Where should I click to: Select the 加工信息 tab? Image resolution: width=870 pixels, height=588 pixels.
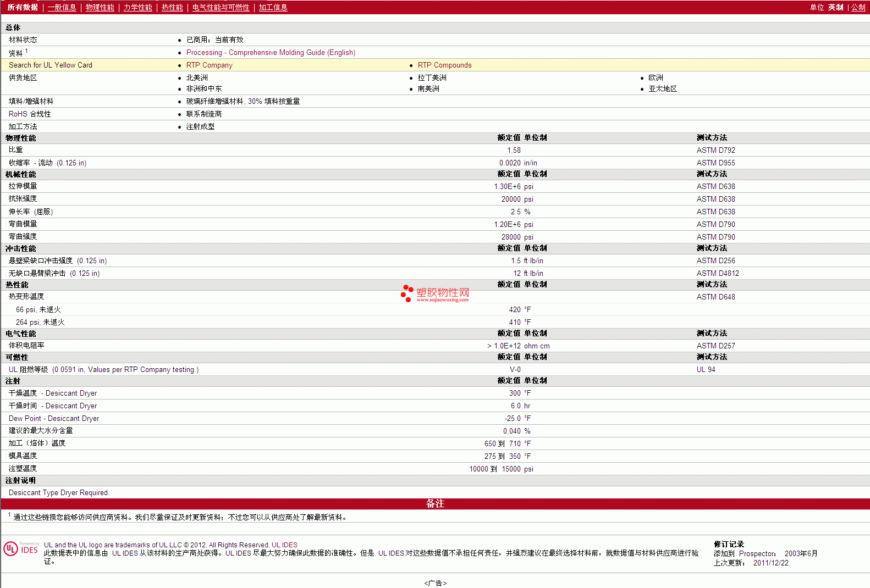[x=273, y=7]
